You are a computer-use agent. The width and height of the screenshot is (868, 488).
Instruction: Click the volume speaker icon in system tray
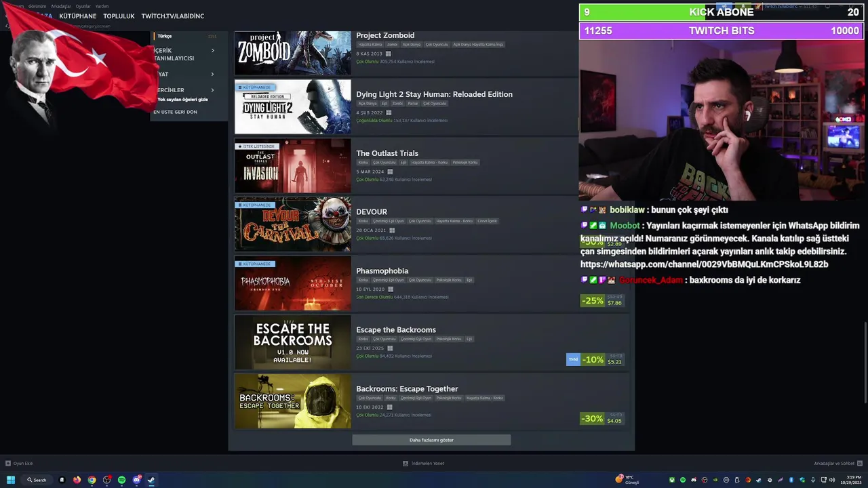click(833, 480)
